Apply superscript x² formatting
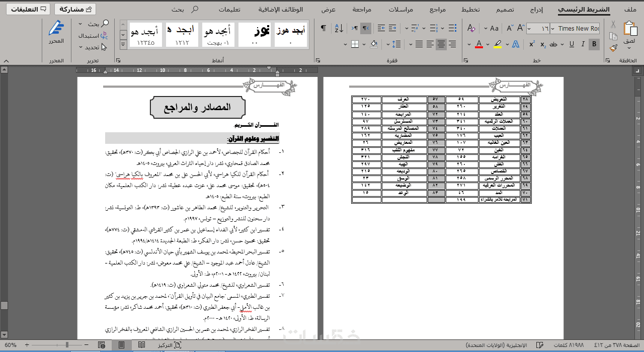The image size is (644, 352). (531, 44)
